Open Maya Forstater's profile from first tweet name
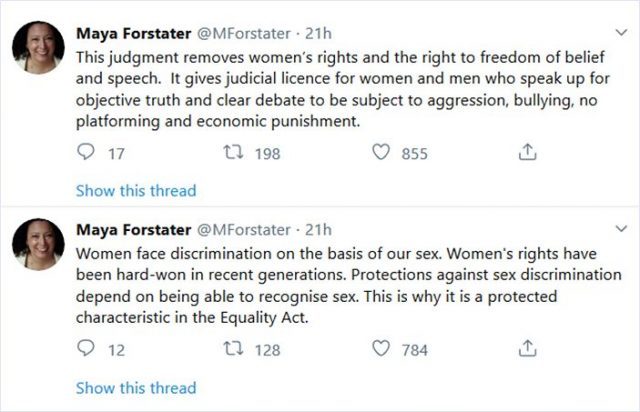640x412 pixels. tap(132, 35)
